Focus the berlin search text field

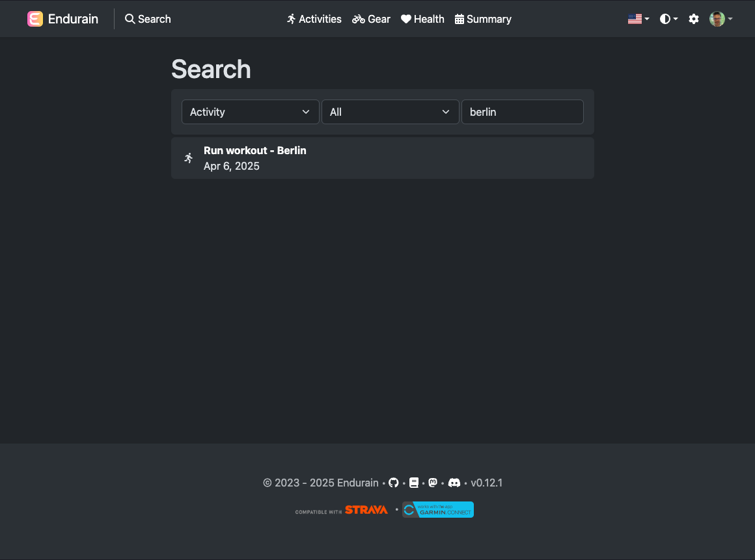[x=523, y=112]
